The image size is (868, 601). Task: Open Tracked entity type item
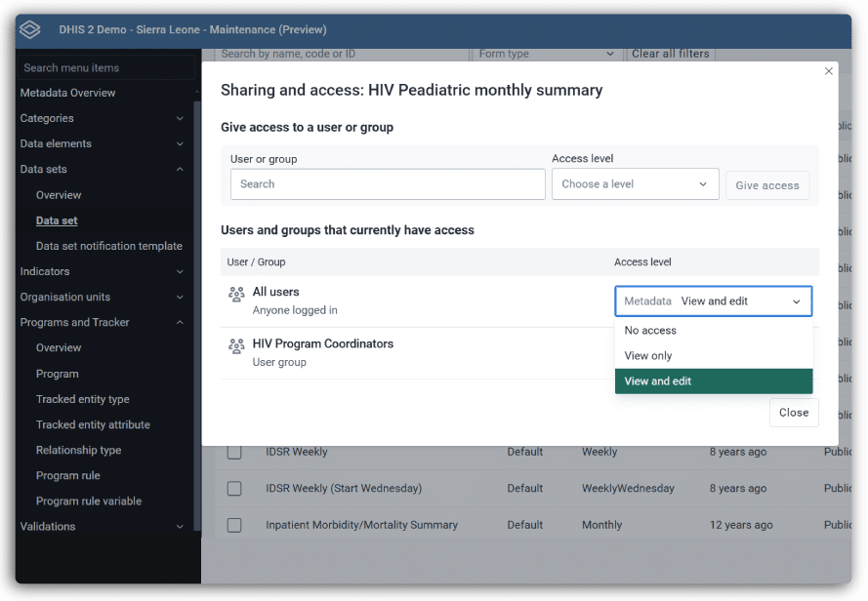[82, 400]
